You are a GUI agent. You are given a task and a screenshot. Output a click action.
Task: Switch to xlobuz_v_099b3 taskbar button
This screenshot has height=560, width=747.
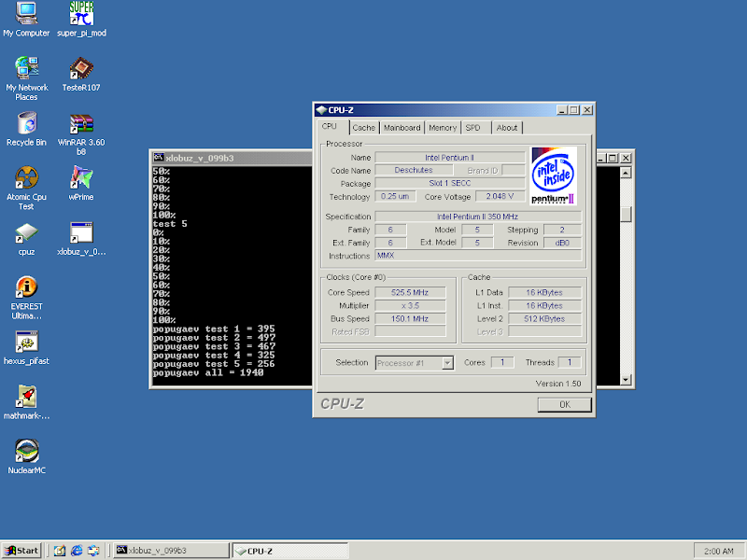(x=172, y=551)
